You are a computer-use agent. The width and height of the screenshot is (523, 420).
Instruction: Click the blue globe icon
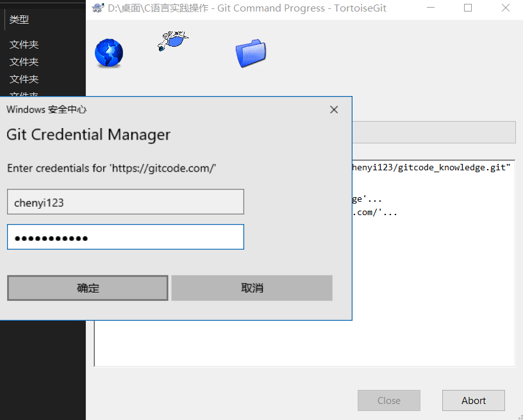tap(109, 53)
